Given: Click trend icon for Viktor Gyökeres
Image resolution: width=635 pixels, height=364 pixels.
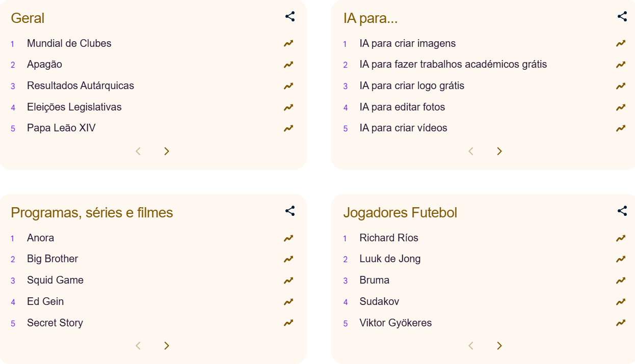Looking at the screenshot, I should (621, 323).
